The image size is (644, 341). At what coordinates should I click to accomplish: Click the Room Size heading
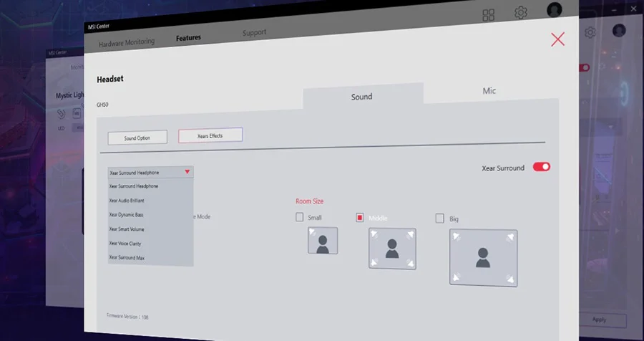tap(310, 201)
